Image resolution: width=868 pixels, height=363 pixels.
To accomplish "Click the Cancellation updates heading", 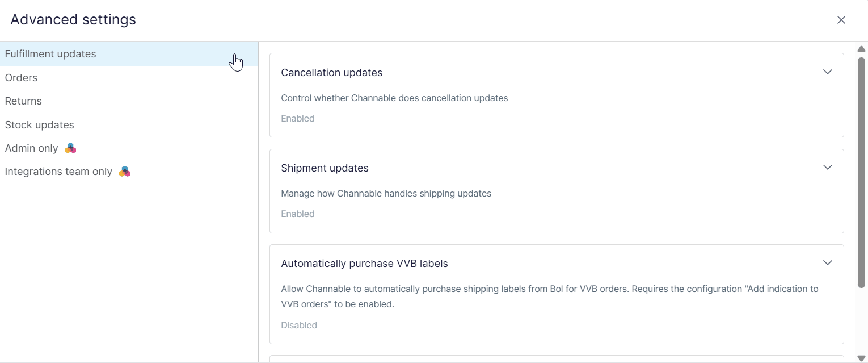I will point(331,73).
